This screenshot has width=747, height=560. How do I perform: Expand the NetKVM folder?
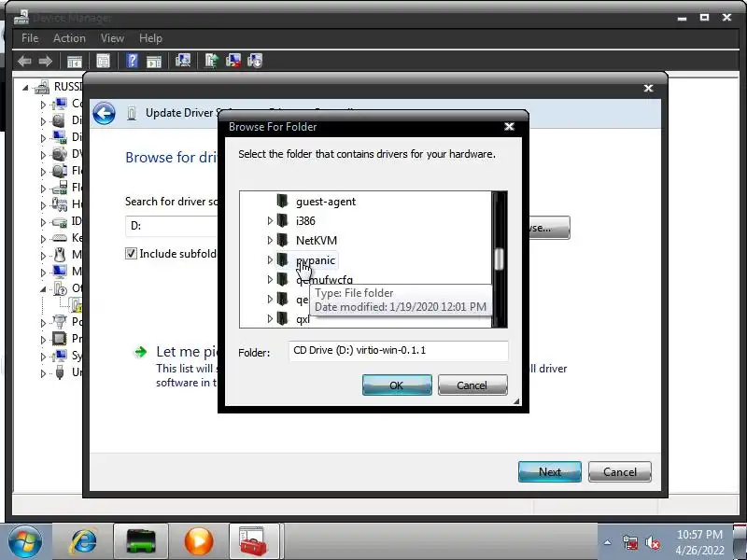270,240
